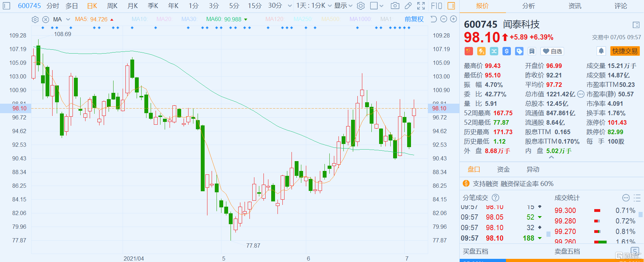
Task: Select the 多日 multi-day chart
Action: coord(72,6)
